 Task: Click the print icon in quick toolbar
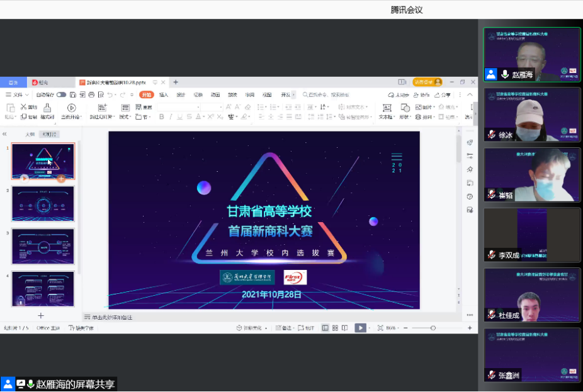(92, 94)
